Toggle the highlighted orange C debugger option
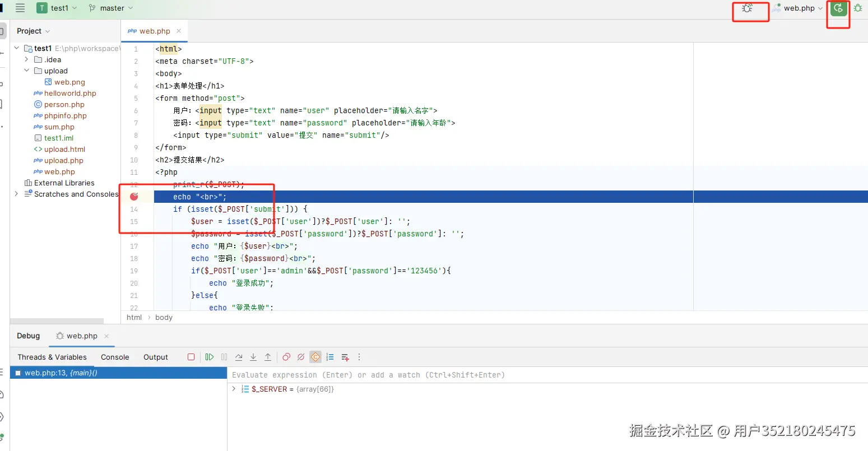This screenshot has height=451, width=868. [x=315, y=357]
